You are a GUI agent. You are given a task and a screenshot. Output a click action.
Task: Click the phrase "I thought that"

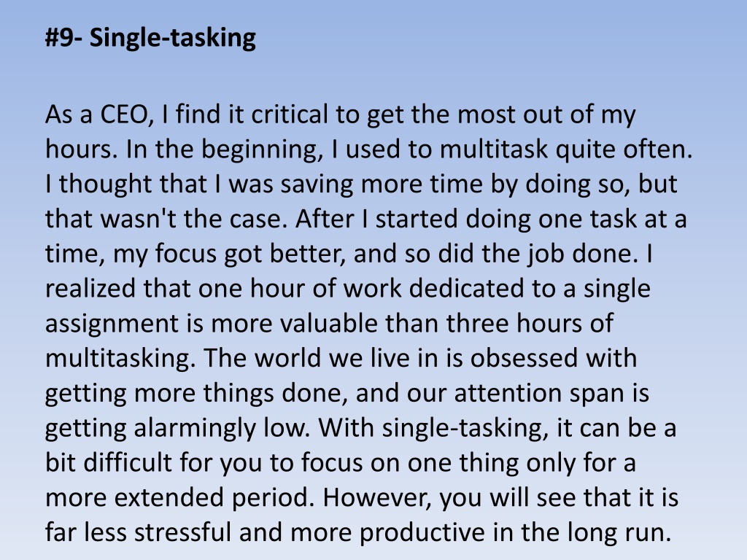[125, 184]
